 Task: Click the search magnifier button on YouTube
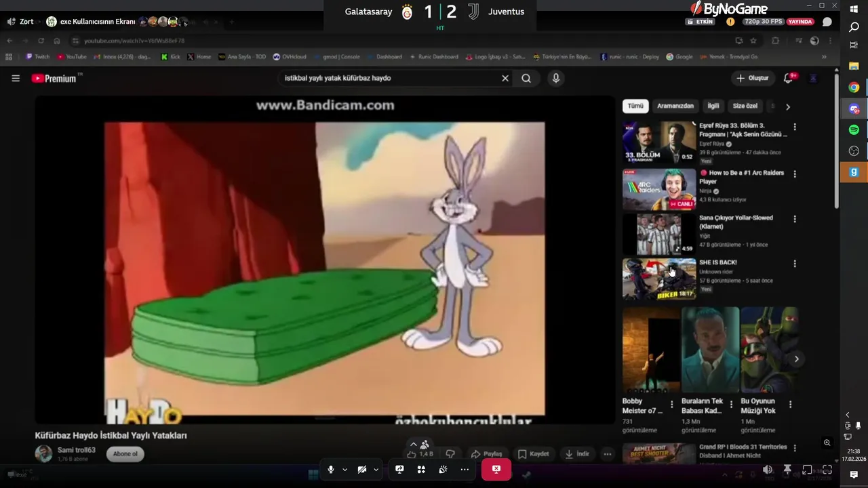pyautogui.click(x=526, y=79)
